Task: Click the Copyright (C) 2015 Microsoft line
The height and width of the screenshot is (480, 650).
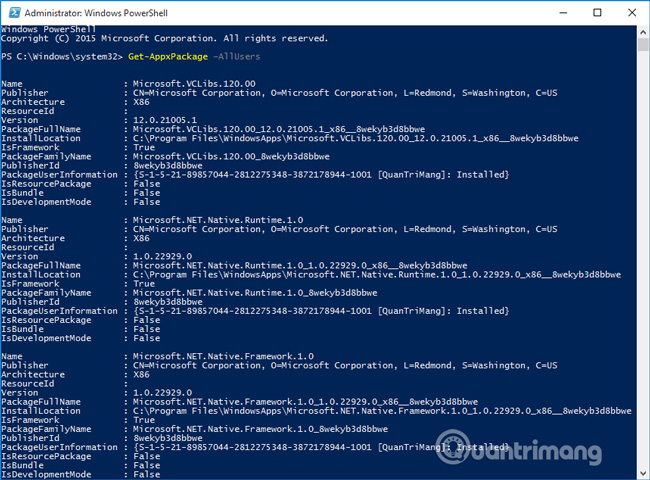Action: [164, 39]
